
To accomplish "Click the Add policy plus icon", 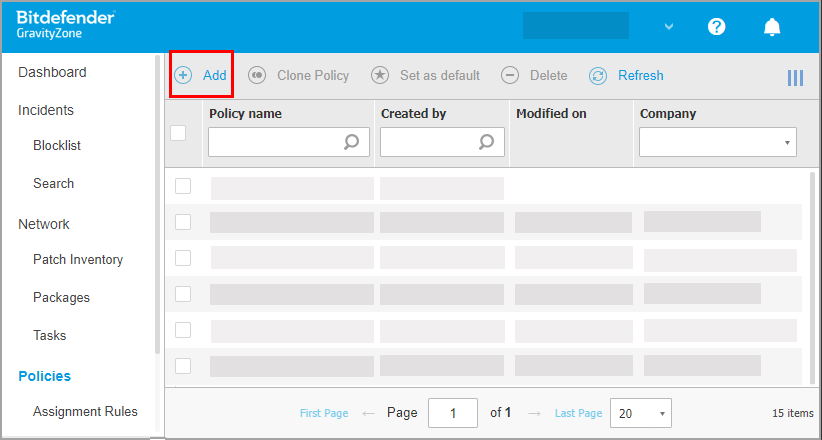I will tap(183, 75).
